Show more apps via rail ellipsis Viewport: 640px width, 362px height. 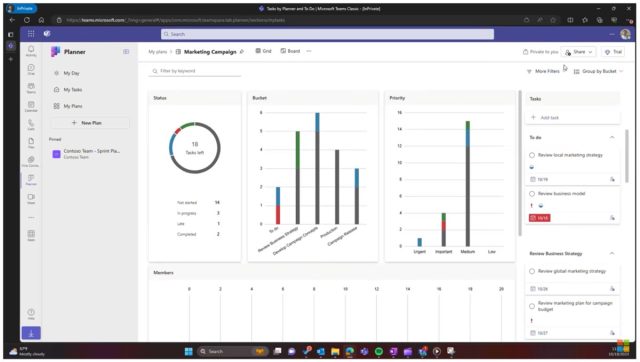[x=31, y=218]
